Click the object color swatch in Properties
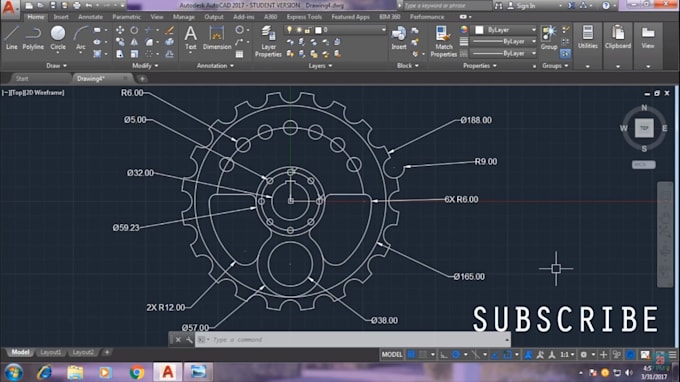This screenshot has height=382, width=680. tap(479, 30)
